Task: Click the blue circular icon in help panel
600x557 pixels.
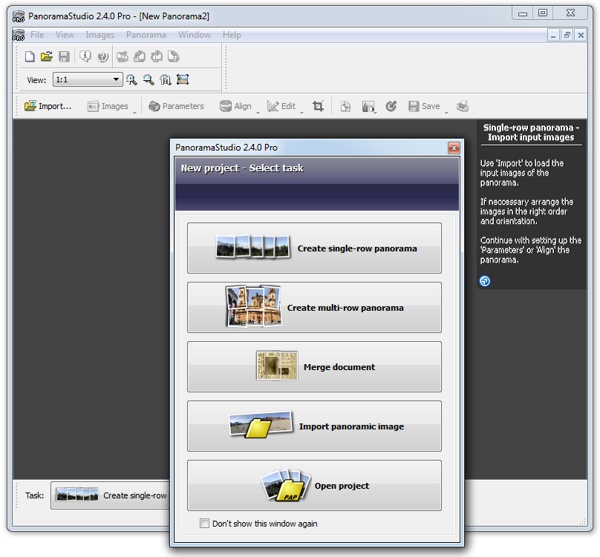Action: [485, 281]
